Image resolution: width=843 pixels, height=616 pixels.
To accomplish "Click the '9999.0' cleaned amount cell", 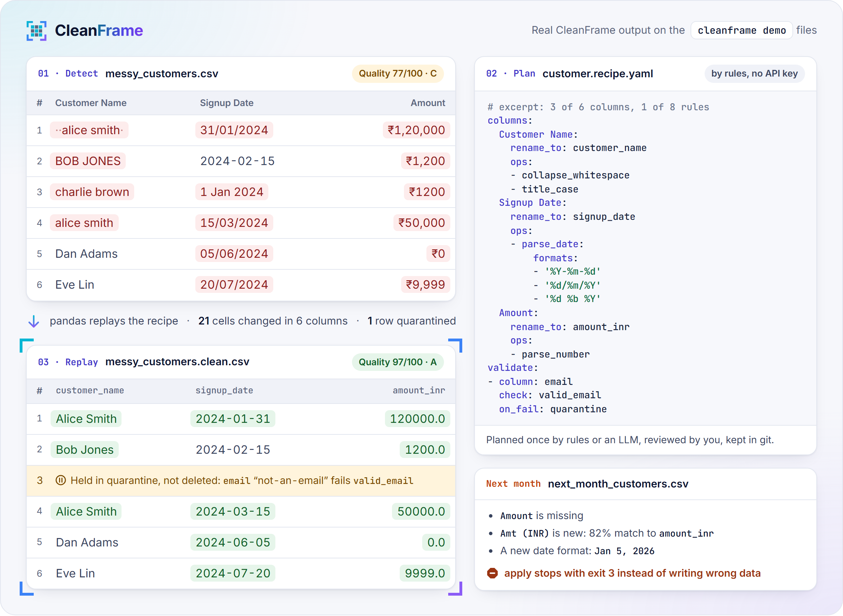I will point(425,573).
